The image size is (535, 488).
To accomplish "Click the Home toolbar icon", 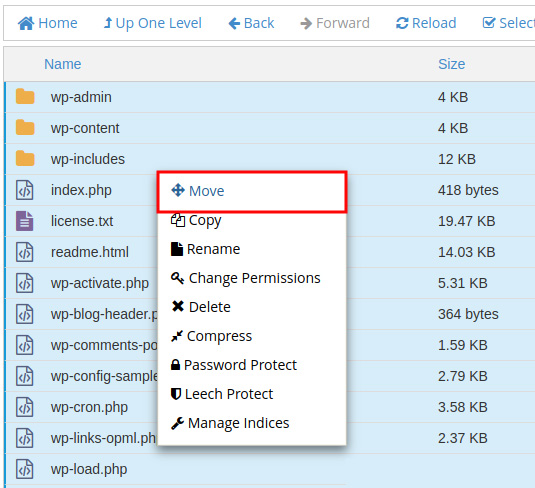I will coord(26,23).
